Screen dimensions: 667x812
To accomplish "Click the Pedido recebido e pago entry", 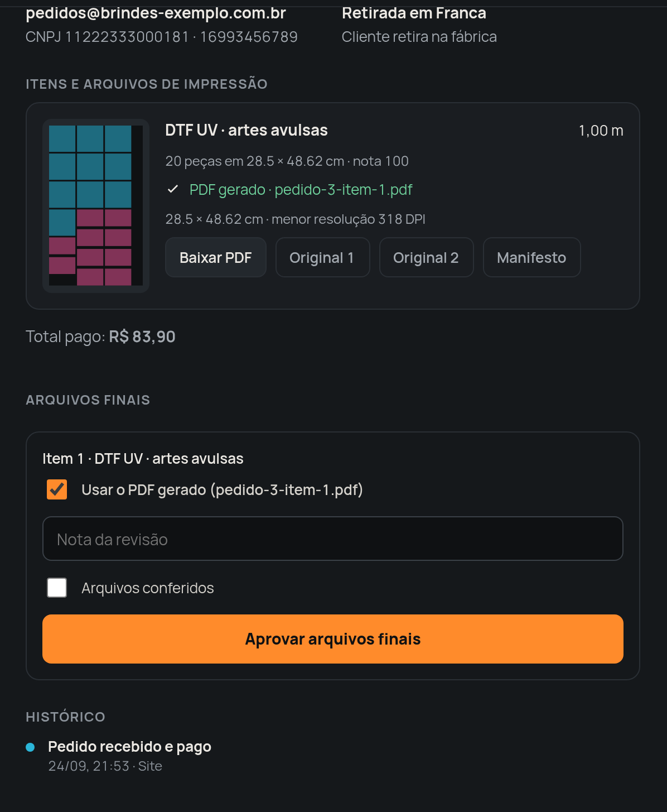I will [x=129, y=747].
